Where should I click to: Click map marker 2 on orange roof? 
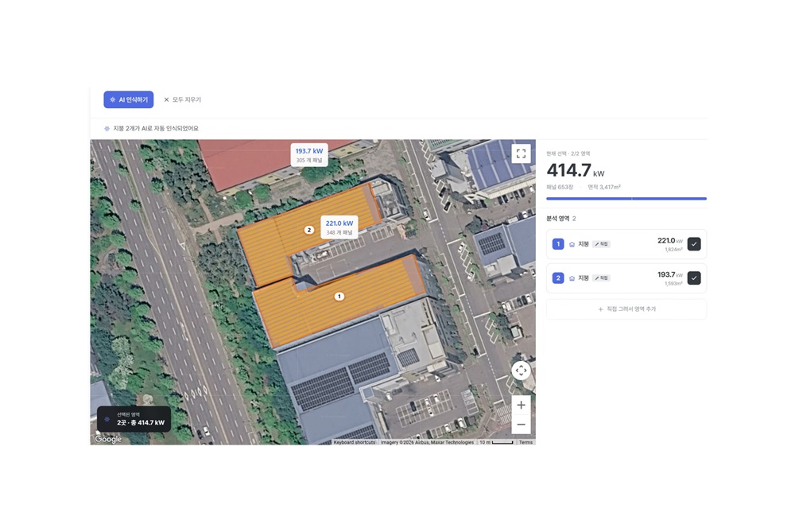[x=308, y=230]
